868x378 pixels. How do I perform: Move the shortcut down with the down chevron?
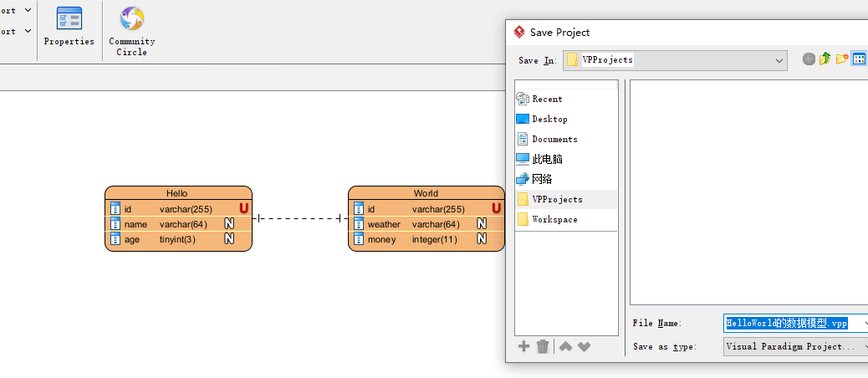coord(584,346)
